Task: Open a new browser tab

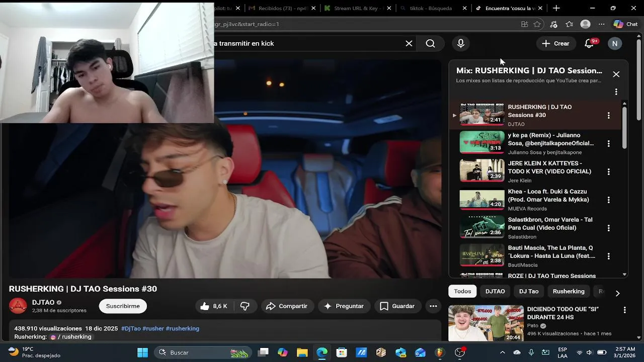Action: coord(556,8)
